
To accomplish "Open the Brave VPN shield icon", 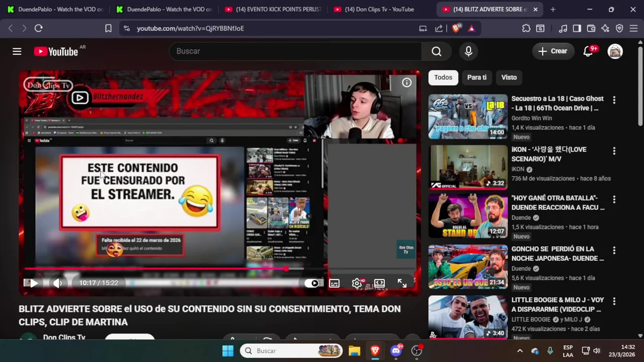I will click(619, 29).
